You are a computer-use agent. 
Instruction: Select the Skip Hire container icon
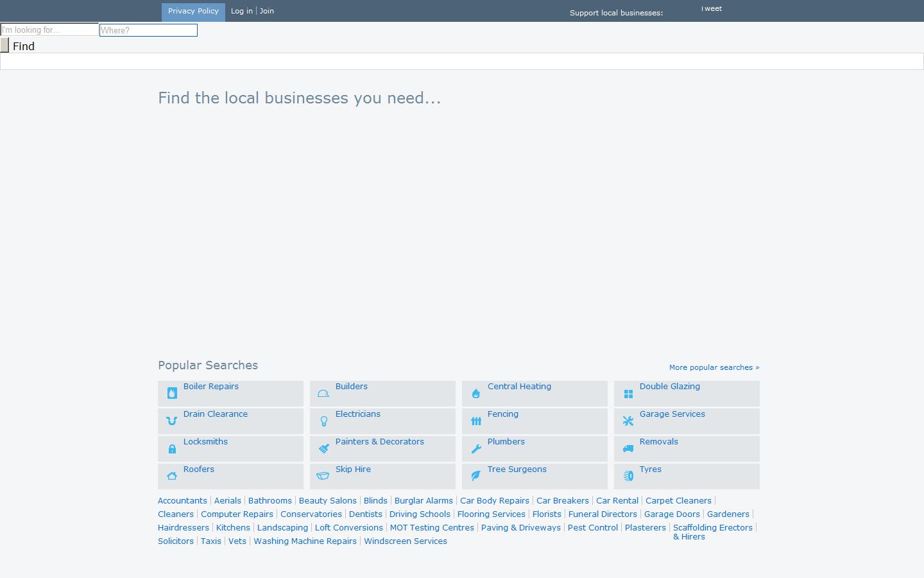323,476
